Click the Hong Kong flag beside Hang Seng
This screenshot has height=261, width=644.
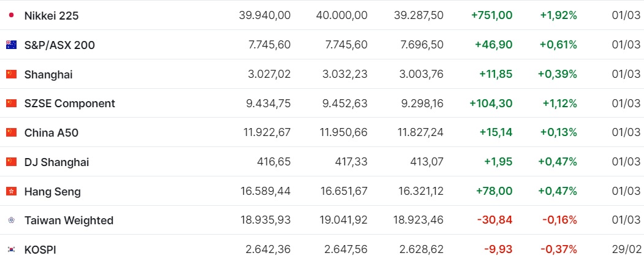(x=12, y=191)
